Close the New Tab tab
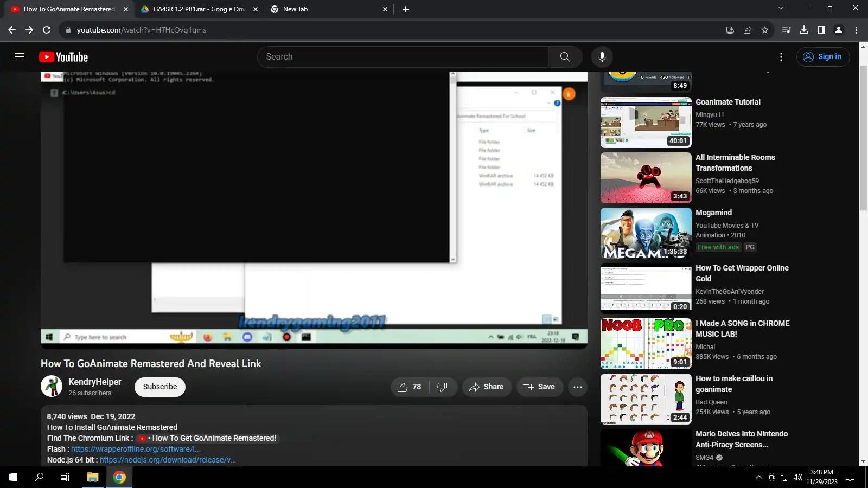Screen dimensions: 868x488 tap(385, 9)
